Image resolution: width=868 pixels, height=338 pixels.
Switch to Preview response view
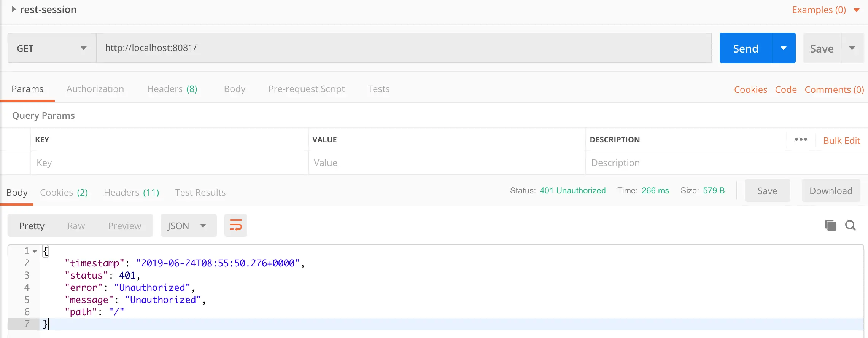(124, 226)
